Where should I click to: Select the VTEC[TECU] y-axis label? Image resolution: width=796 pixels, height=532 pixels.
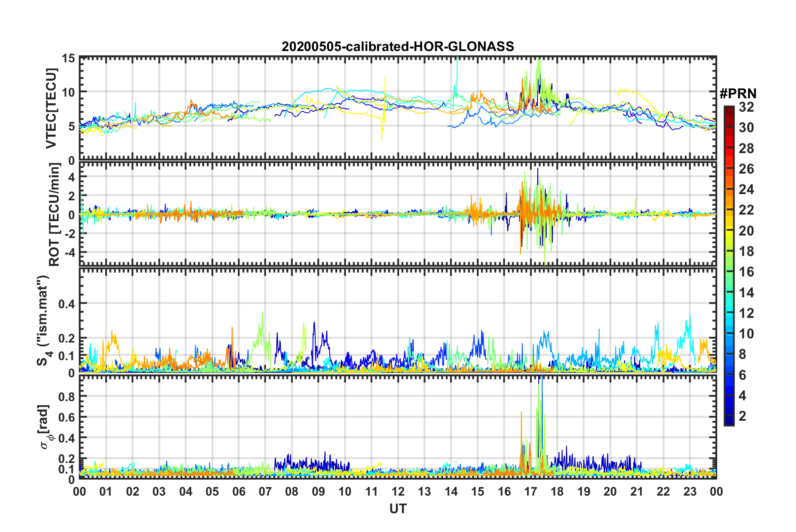(51, 108)
